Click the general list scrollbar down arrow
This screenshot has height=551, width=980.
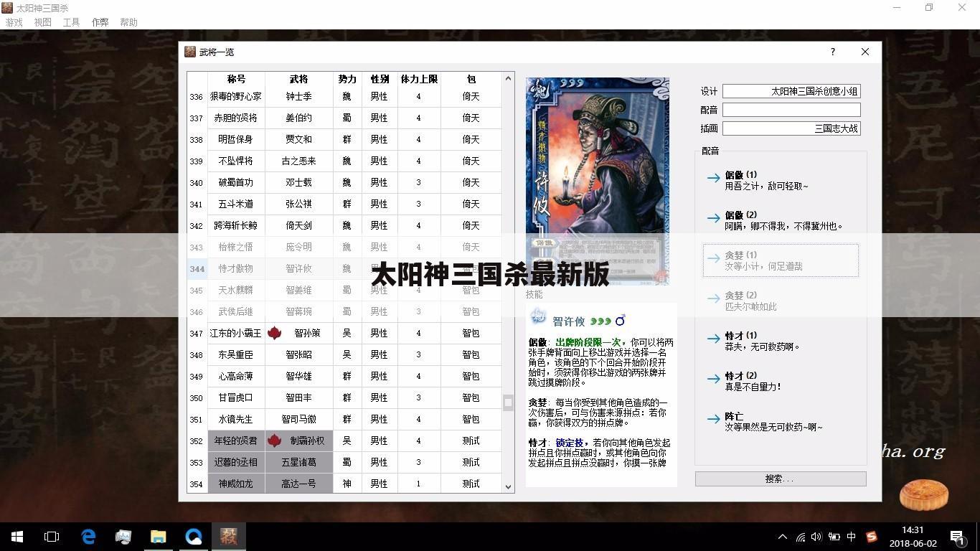tap(508, 486)
